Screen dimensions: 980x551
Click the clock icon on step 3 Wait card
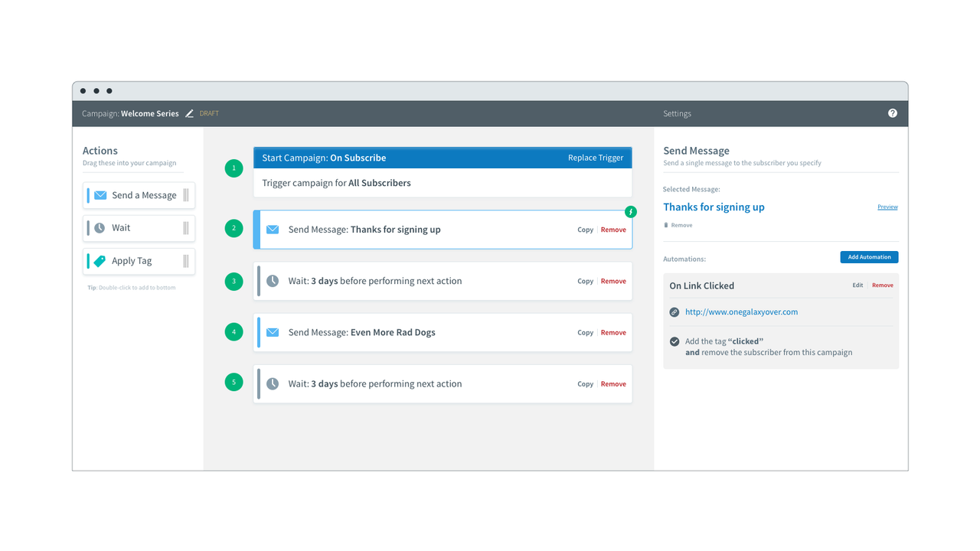[273, 281]
